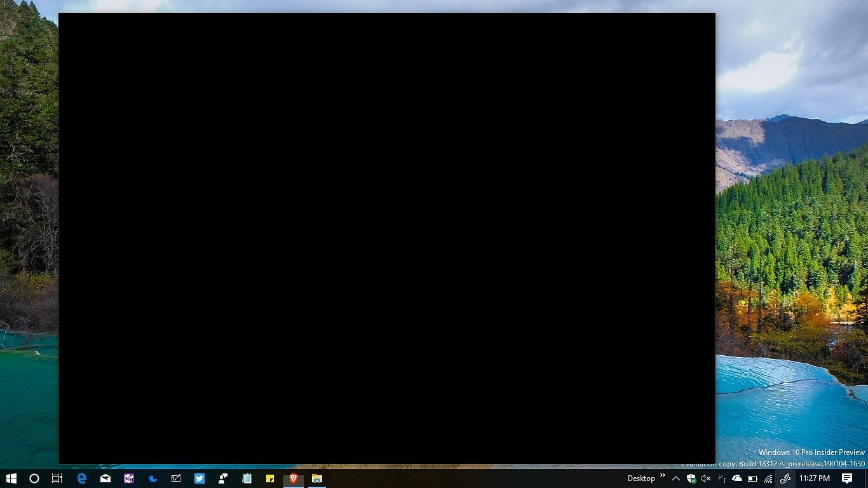868x488 pixels.
Task: Expand the Desktop toolbar double chevron
Action: click(x=663, y=475)
